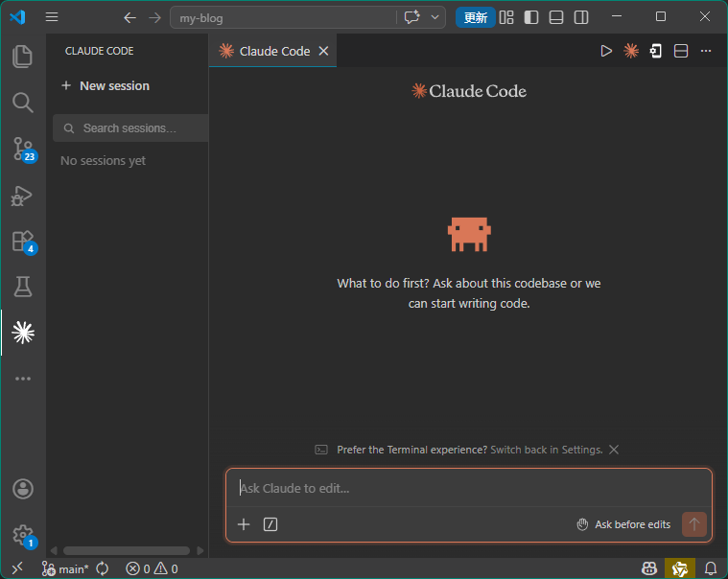Open errors and warnings count in status bar
The width and height of the screenshot is (728, 579).
(x=152, y=568)
